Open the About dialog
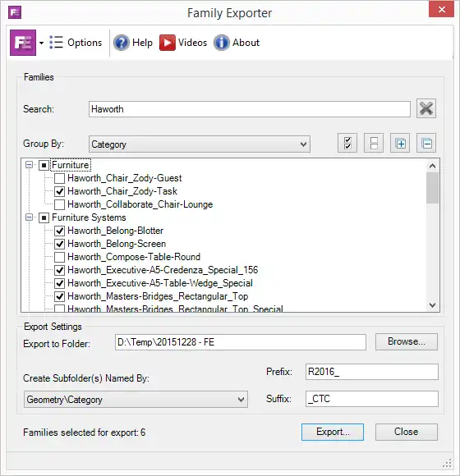The width and height of the screenshot is (460, 476). click(x=237, y=43)
